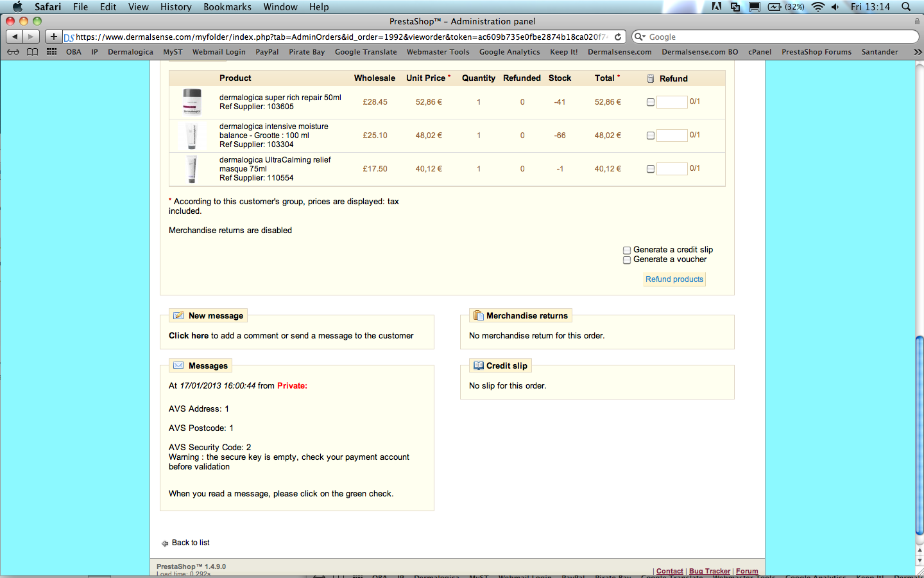The height and width of the screenshot is (578, 924).
Task: Open the Dermalsense.com BO bookmark
Action: [700, 52]
